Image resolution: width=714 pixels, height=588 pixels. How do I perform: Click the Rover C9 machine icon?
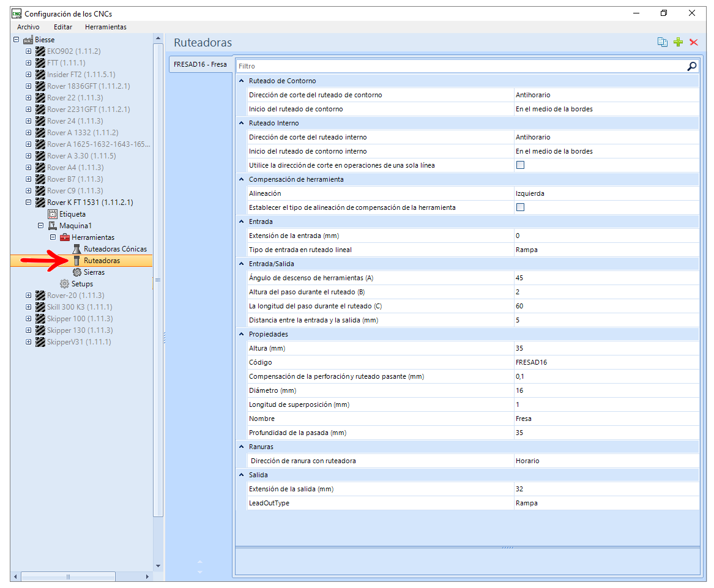[x=40, y=191]
